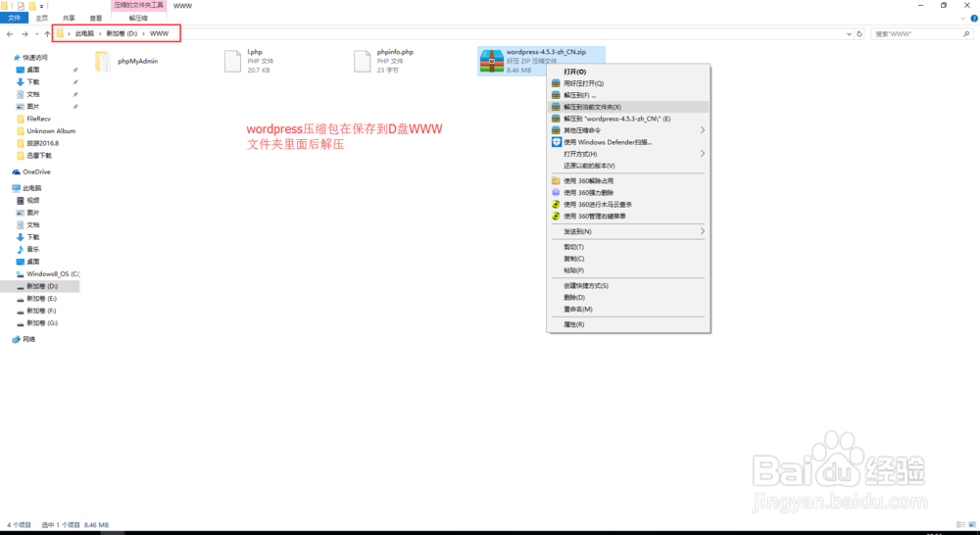Switch to the 解压缩 ribbon tab
The image size is (980, 535).
(138, 18)
